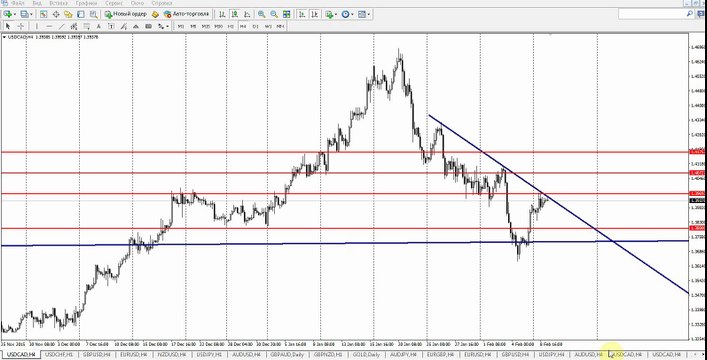Image resolution: width=707 pixels, height=360 pixels.
Task: Expand the templates dropdown arrow
Action: (x=369, y=14)
